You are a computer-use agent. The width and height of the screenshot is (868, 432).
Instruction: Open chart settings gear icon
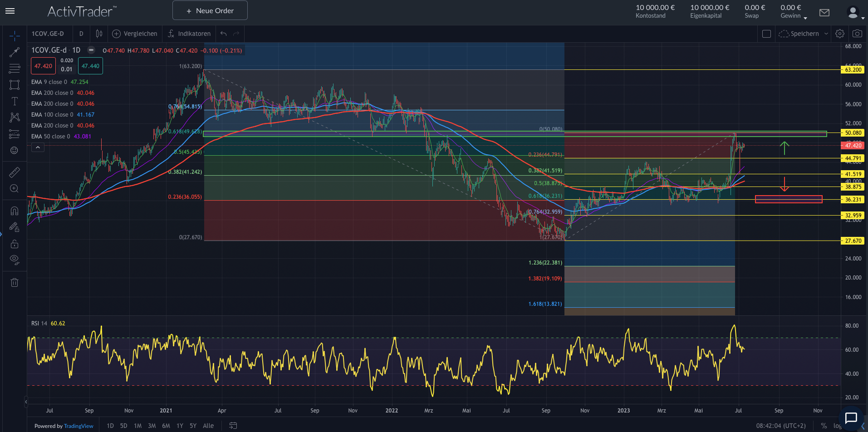tap(840, 34)
